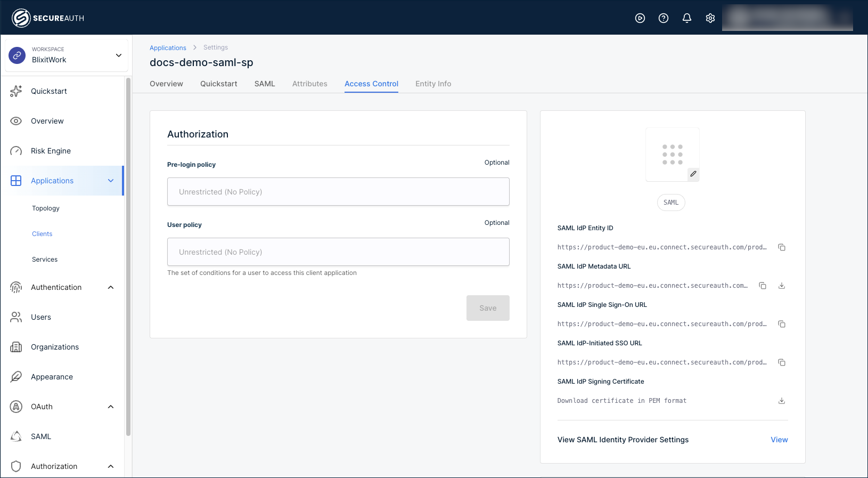
Task: Click the blurred user account area in header
Action: coord(787,18)
